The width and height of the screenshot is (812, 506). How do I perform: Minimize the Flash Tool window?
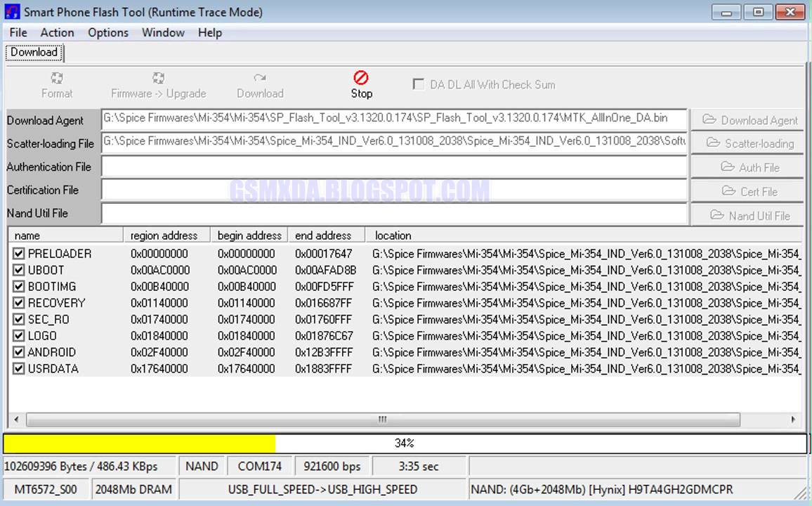tap(726, 12)
